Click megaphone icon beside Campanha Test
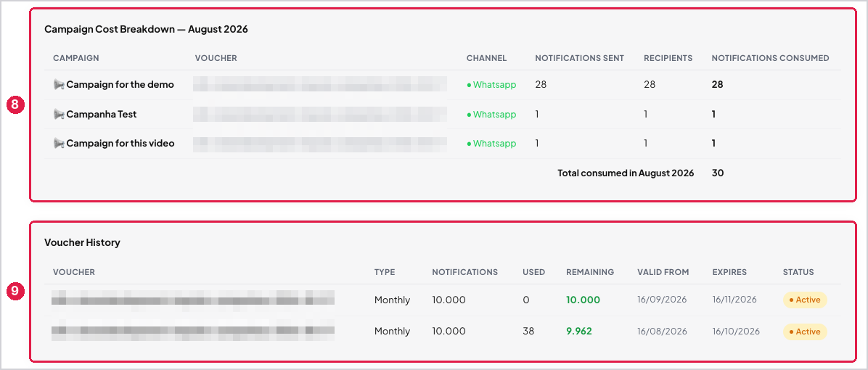Image resolution: width=868 pixels, height=370 pixels. coord(59,115)
